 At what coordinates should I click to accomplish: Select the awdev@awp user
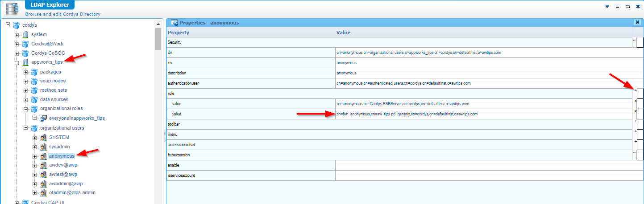click(63, 165)
